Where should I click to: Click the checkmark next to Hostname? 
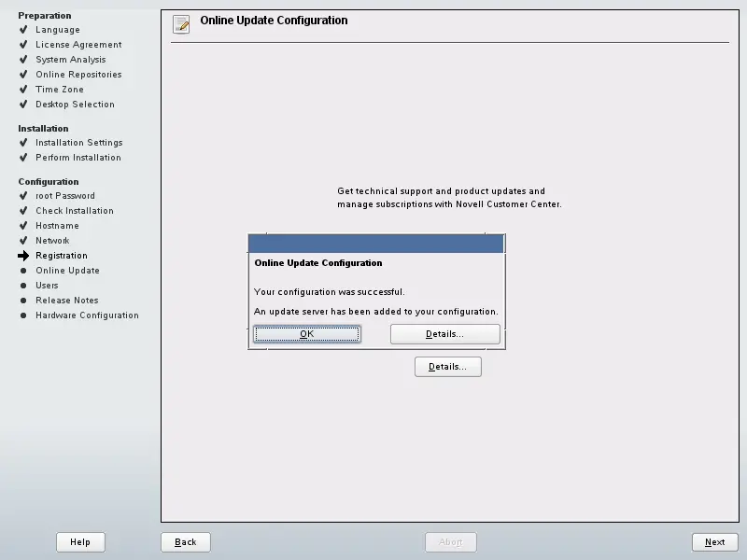pos(23,225)
